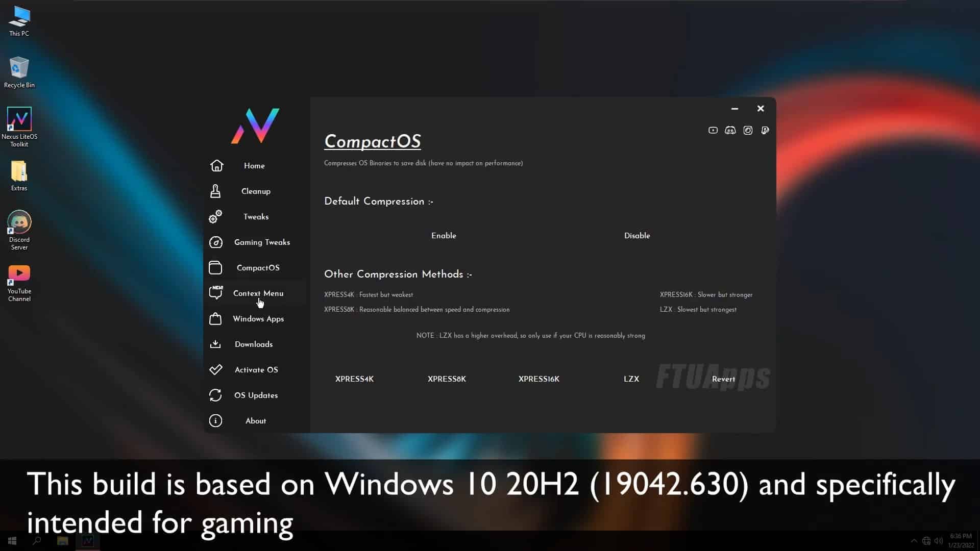Click Revert compression button

pyautogui.click(x=723, y=378)
